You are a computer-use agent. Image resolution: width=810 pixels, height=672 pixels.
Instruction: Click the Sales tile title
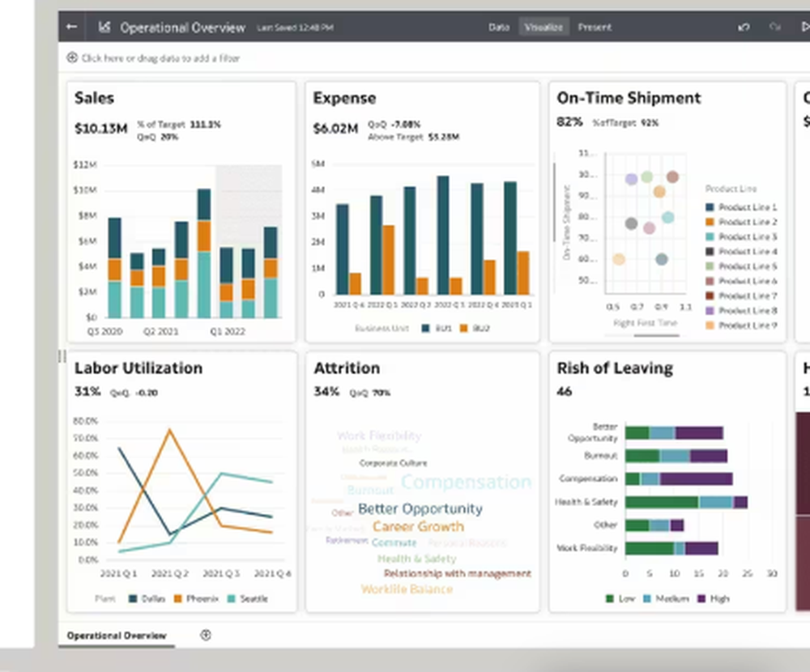click(x=94, y=98)
